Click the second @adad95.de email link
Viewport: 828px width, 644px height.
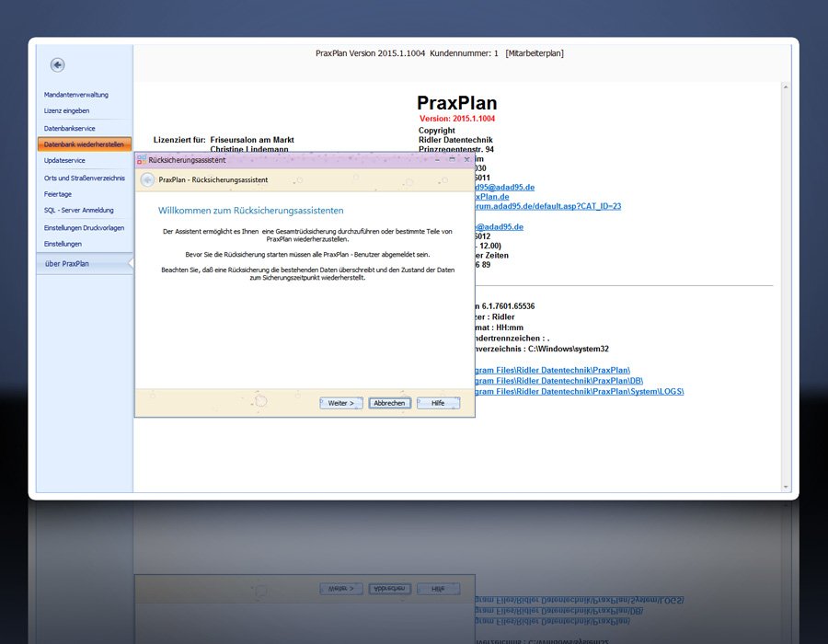coord(500,227)
